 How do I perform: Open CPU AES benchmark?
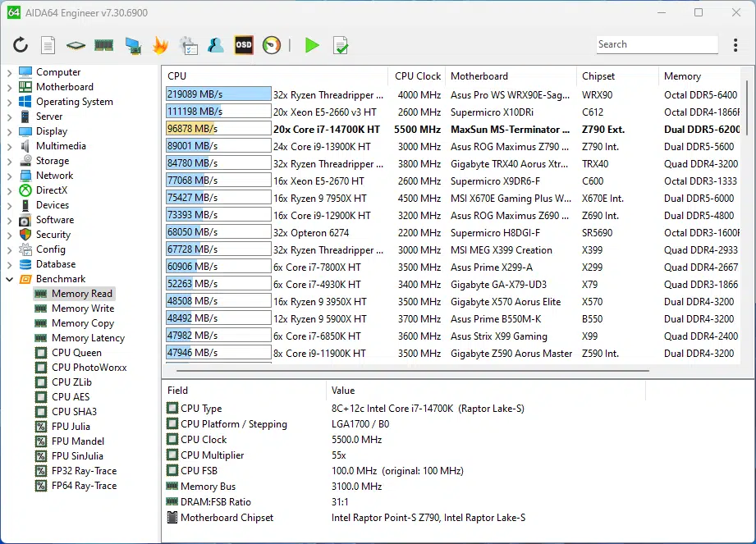(71, 397)
